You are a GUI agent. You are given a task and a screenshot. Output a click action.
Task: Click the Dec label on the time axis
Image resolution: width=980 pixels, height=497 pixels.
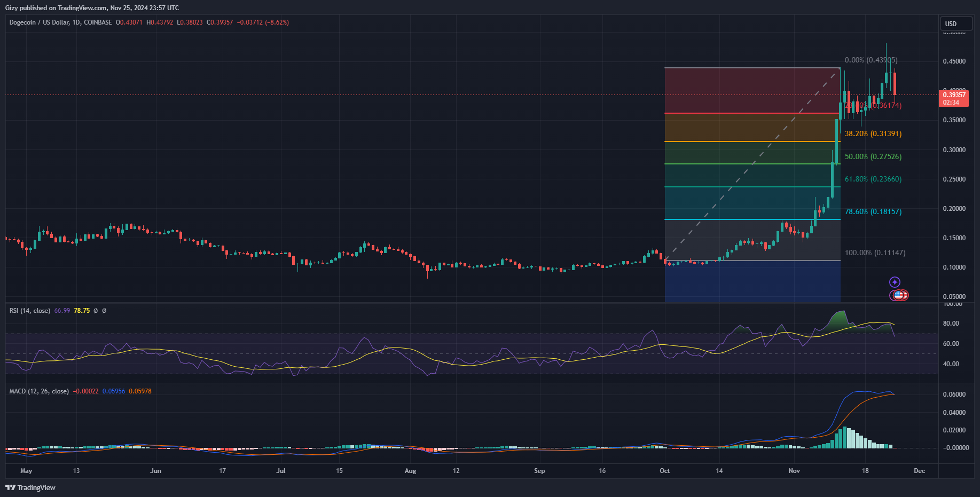tap(919, 471)
